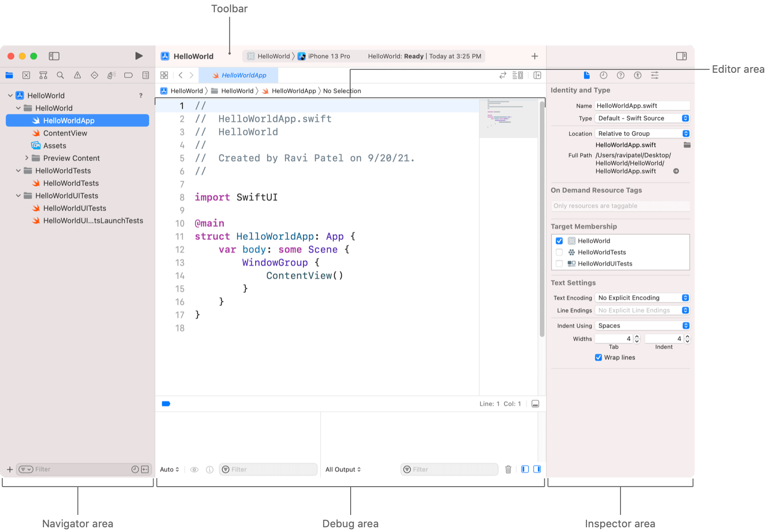The height and width of the screenshot is (532, 767).
Task: Go forward with the right chevron
Action: coord(191,75)
